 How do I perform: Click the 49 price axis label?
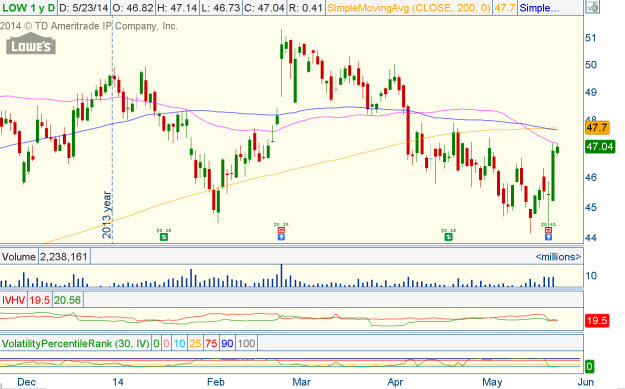point(591,92)
